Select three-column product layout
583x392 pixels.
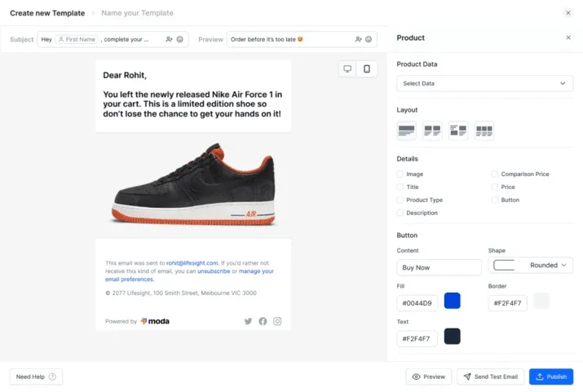[x=484, y=130]
